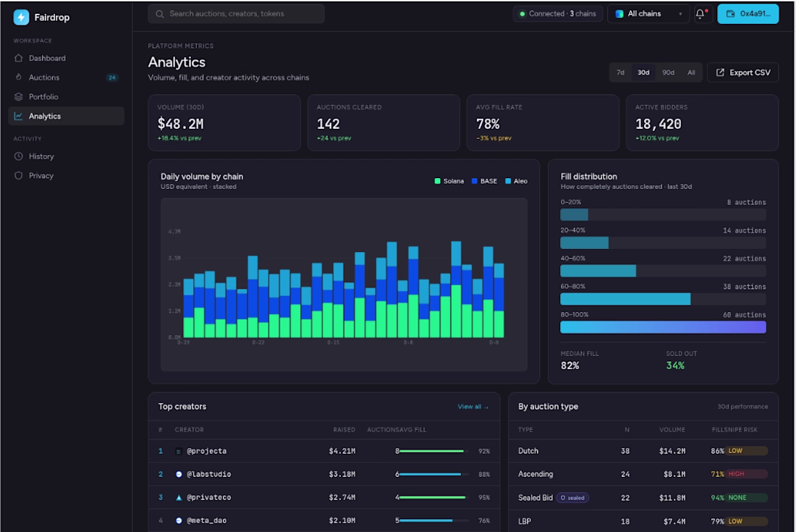
Task: Click the wallet icon on 0x4a91 button
Action: [x=731, y=14]
